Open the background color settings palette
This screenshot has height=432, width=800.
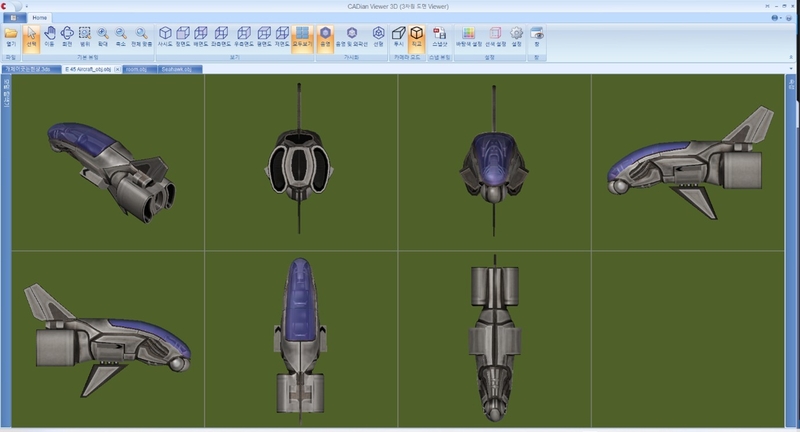coord(467,37)
